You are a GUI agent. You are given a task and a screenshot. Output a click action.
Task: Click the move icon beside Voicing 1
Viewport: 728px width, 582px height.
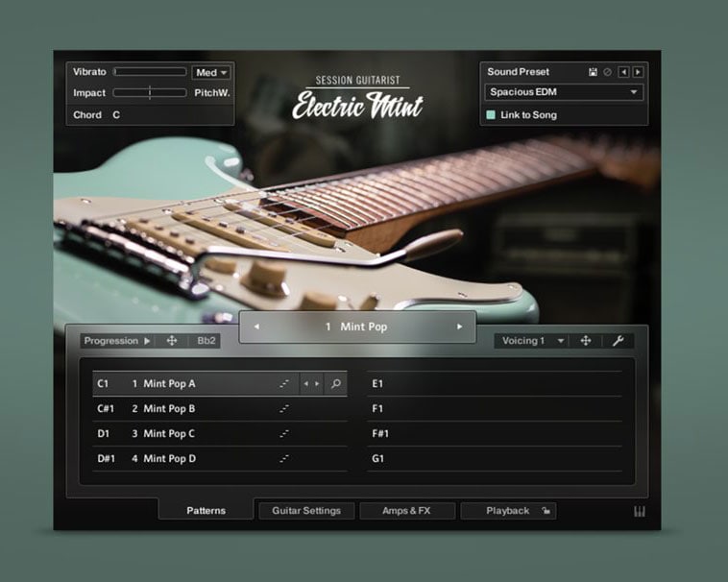click(x=585, y=341)
